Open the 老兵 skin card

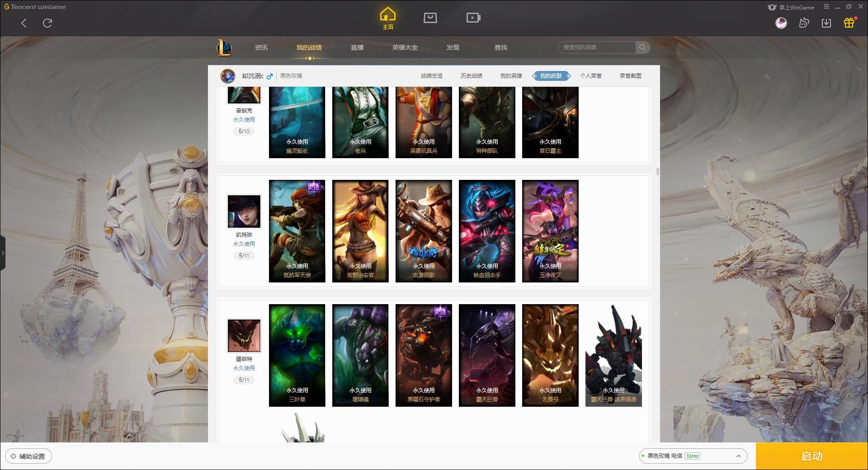click(360, 122)
